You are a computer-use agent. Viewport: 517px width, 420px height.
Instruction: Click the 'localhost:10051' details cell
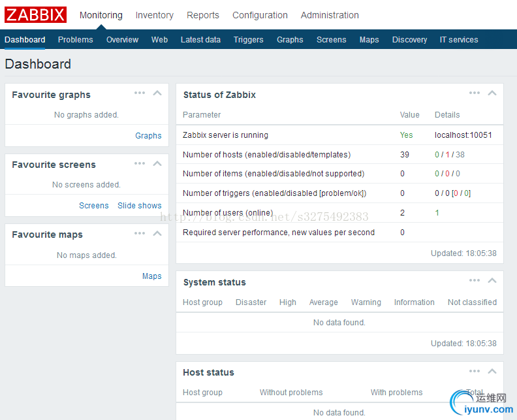click(463, 135)
